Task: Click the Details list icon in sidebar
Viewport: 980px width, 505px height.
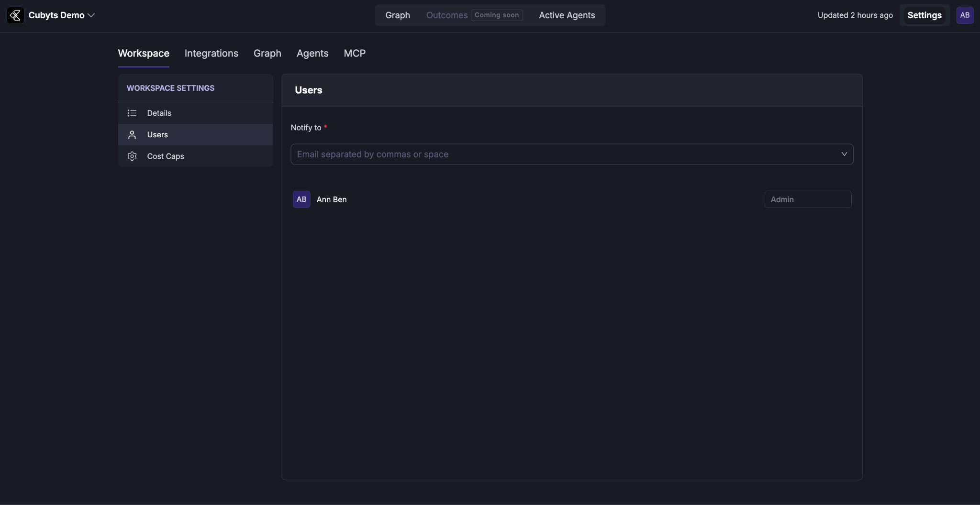Action: [132, 113]
